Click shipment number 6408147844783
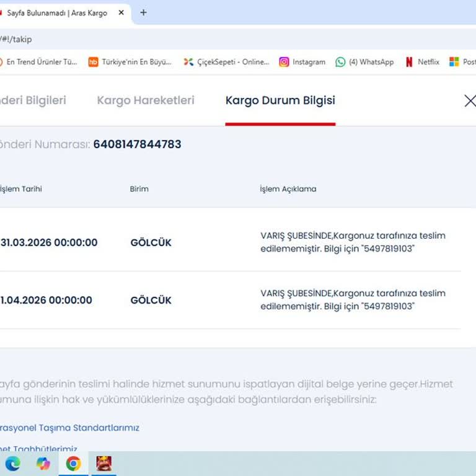The width and height of the screenshot is (476, 476). point(137,144)
